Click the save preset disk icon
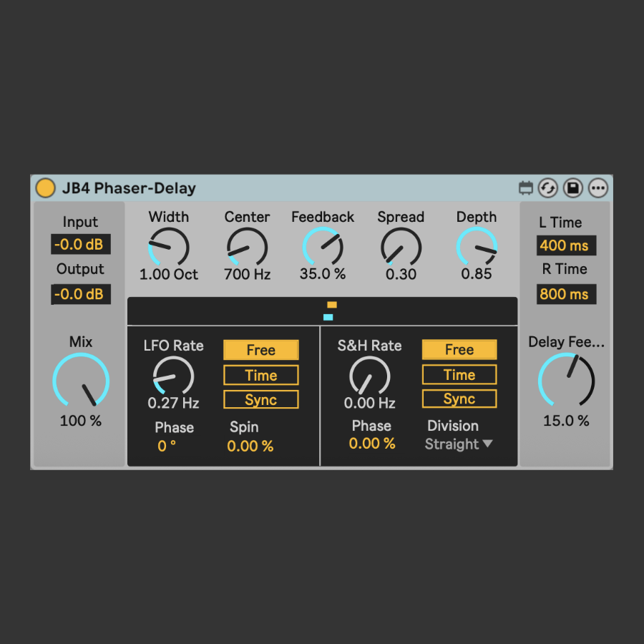This screenshot has height=644, width=644. tap(572, 188)
